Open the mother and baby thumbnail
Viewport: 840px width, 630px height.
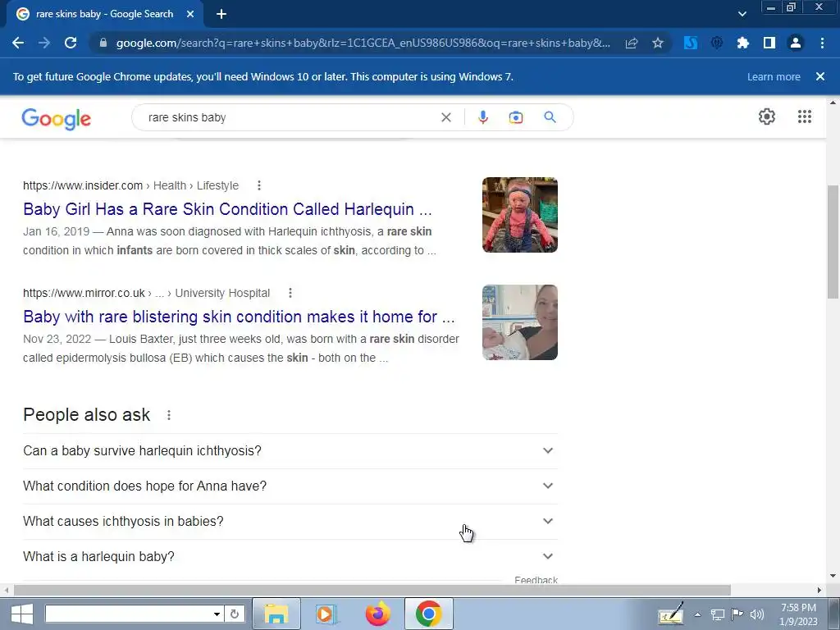(519, 322)
